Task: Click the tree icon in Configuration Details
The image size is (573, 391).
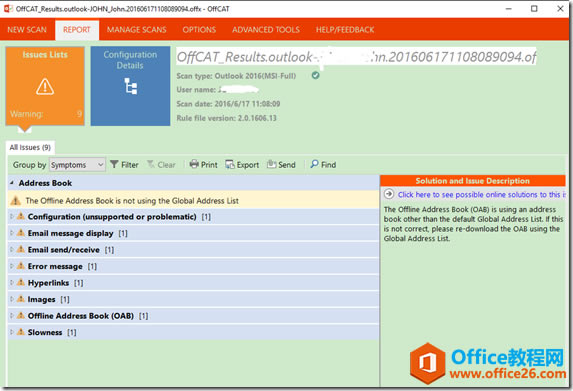Action: pyautogui.click(x=130, y=87)
